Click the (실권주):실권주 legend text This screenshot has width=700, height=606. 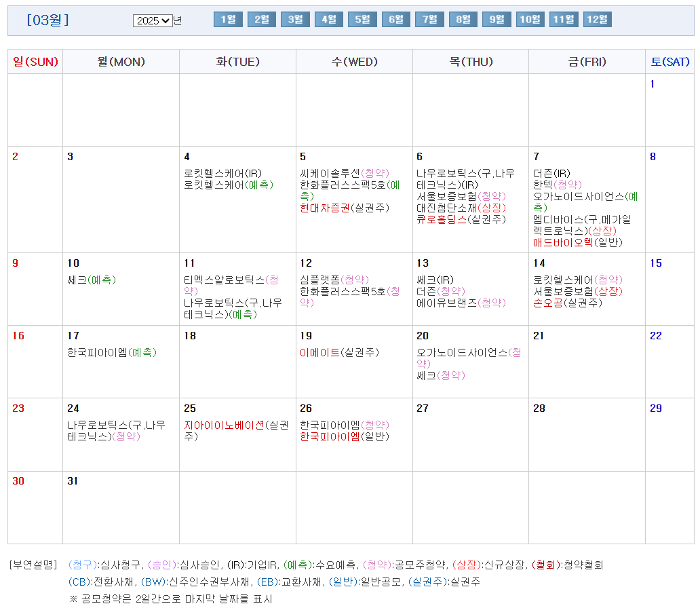tap(444, 582)
